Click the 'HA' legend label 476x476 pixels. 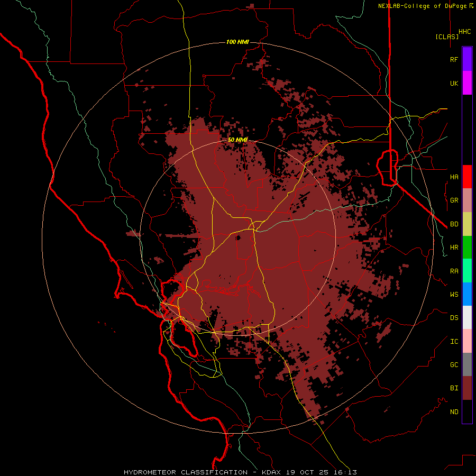454,177
